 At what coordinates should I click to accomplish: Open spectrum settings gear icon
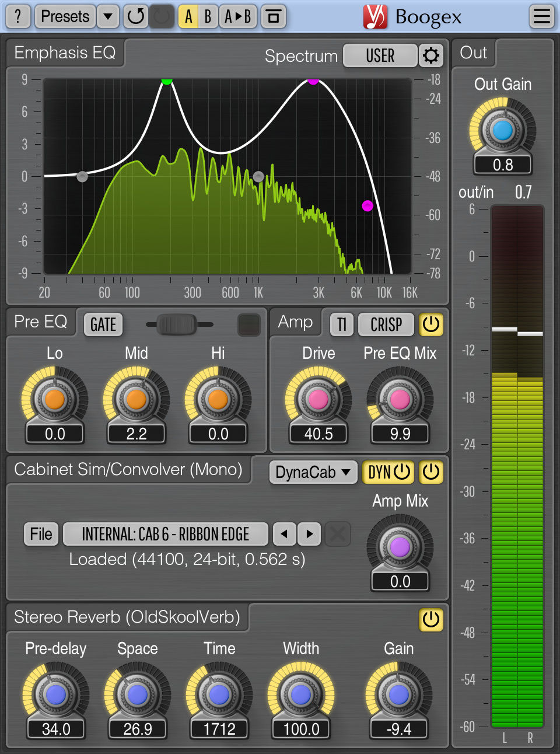click(431, 55)
